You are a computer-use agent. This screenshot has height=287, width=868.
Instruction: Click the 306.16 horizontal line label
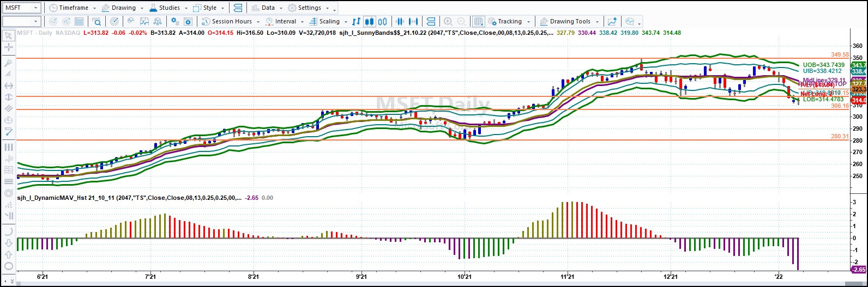(840, 106)
